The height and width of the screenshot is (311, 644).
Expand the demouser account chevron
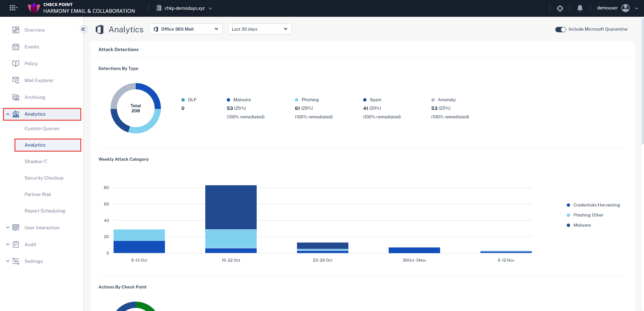[x=637, y=8]
